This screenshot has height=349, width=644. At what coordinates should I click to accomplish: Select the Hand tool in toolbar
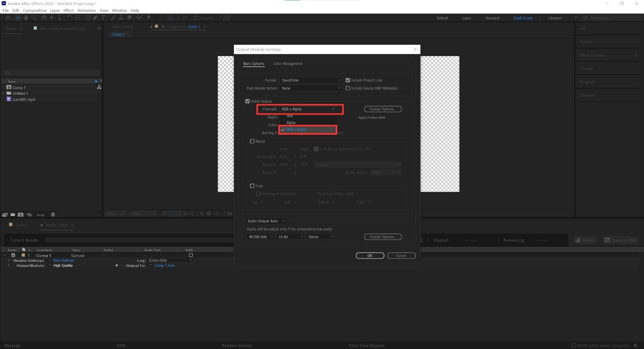click(26, 18)
